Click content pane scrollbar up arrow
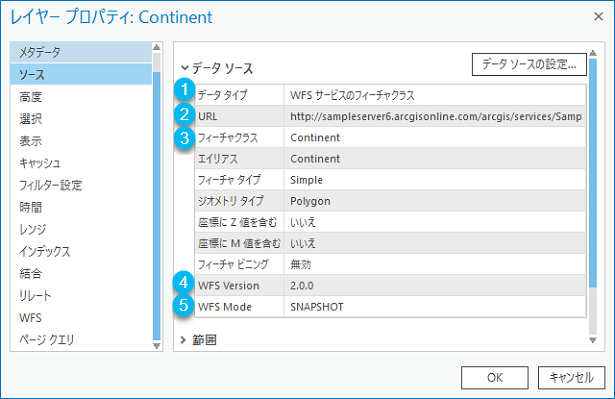This screenshot has height=399, width=615. point(593,53)
